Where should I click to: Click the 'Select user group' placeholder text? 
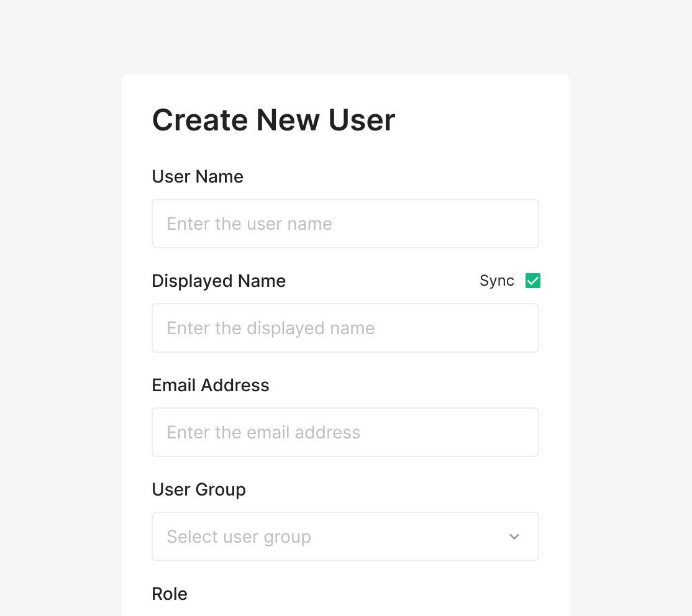[x=239, y=537]
